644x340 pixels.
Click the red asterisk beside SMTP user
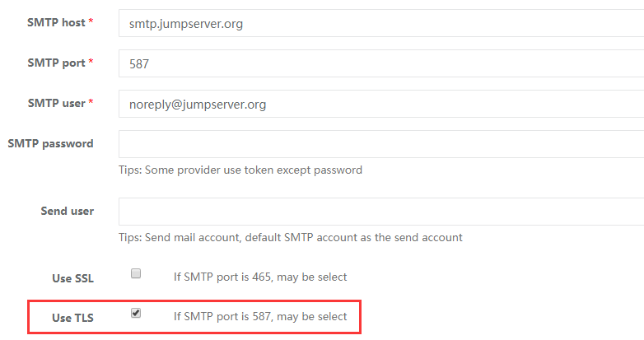tap(91, 103)
